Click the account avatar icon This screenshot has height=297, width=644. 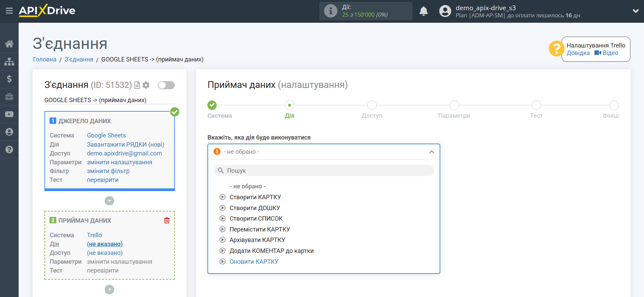[x=445, y=11]
